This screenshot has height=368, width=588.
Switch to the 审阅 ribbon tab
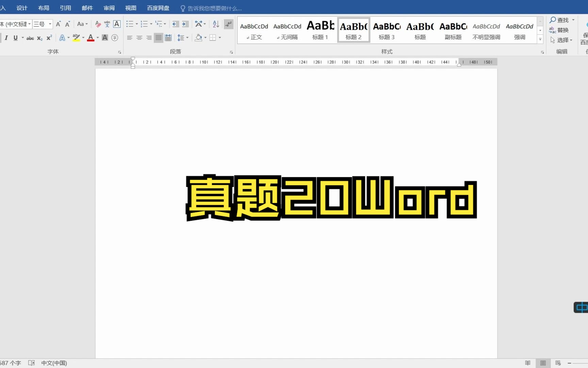[x=109, y=8]
